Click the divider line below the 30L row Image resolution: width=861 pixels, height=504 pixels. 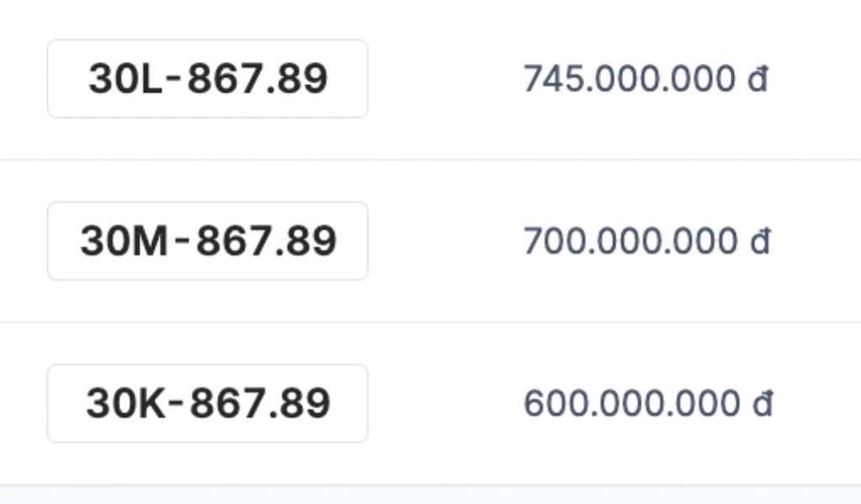tap(430, 160)
